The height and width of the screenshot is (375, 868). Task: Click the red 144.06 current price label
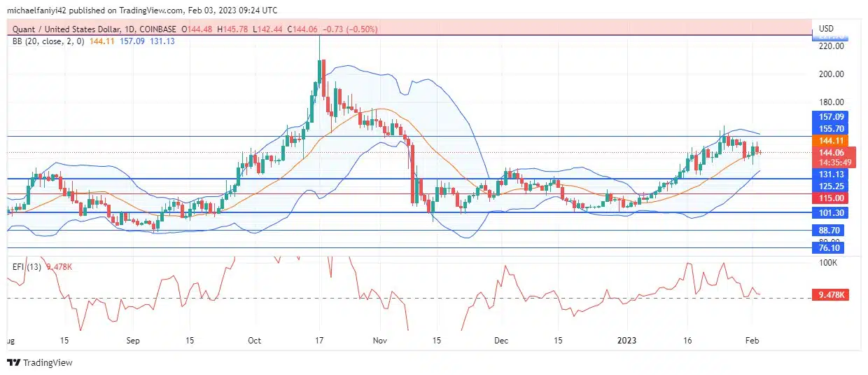829,152
